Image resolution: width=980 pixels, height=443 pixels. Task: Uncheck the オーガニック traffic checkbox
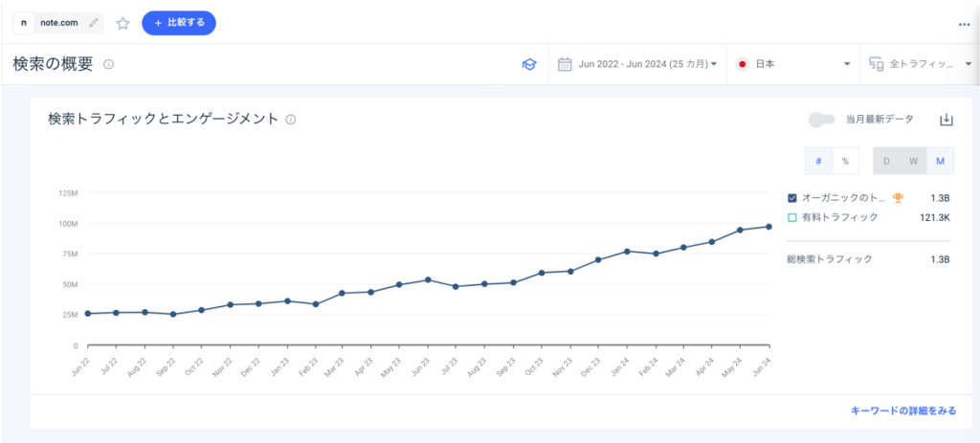coord(792,198)
